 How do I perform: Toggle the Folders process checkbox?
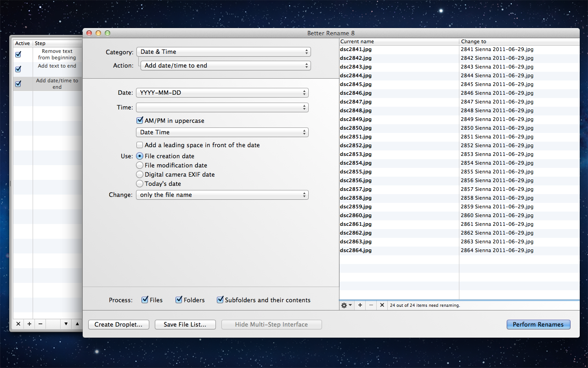click(179, 300)
